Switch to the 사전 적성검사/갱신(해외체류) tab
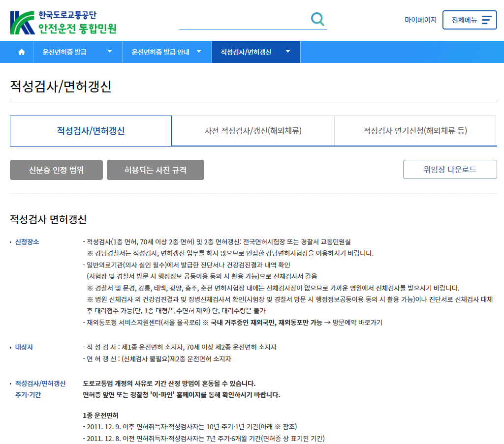The width and height of the screenshot is (504, 444). click(252, 130)
